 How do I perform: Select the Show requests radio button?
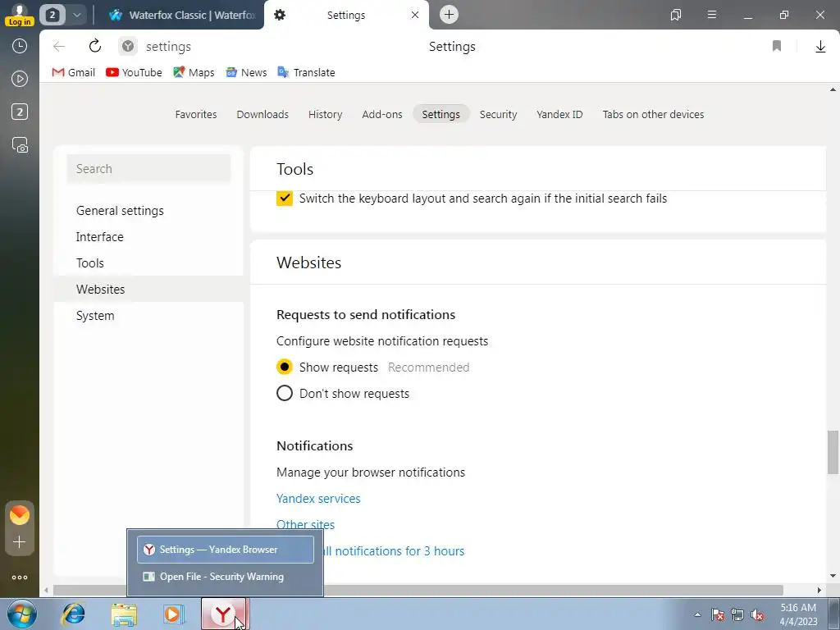285,367
